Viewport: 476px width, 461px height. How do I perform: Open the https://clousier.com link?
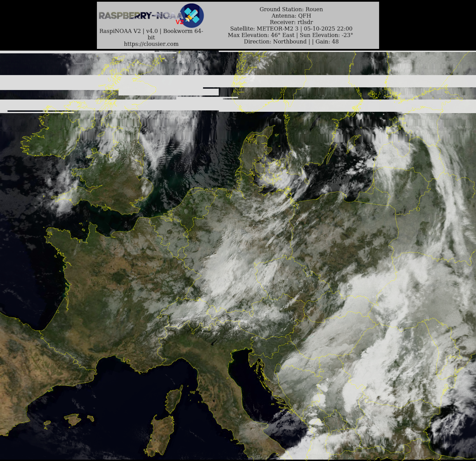tap(151, 44)
